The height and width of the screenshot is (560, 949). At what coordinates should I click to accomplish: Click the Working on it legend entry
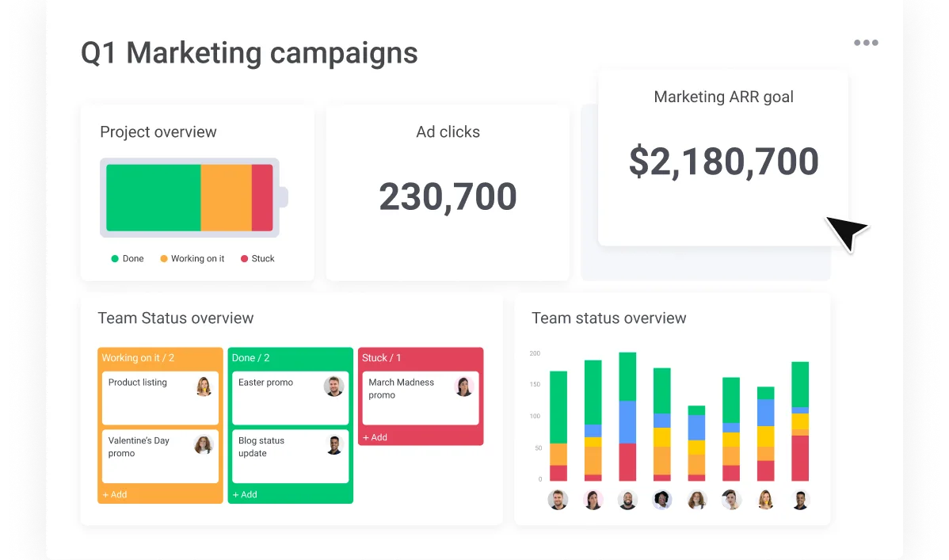coord(192,258)
